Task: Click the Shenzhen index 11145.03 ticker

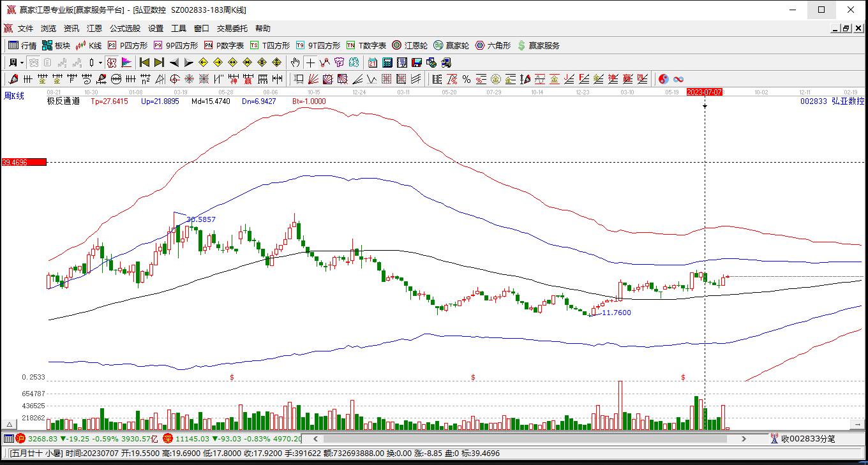Action: pos(191,439)
